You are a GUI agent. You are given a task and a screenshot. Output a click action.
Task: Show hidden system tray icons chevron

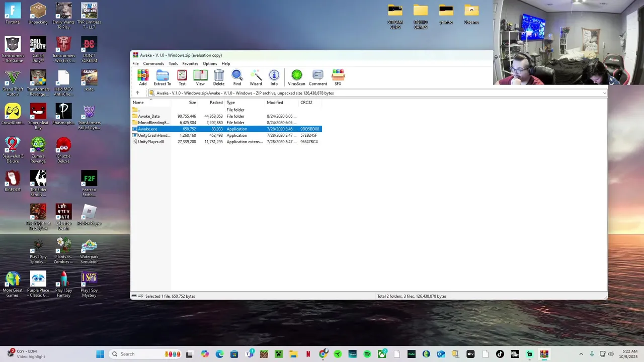tap(581, 354)
